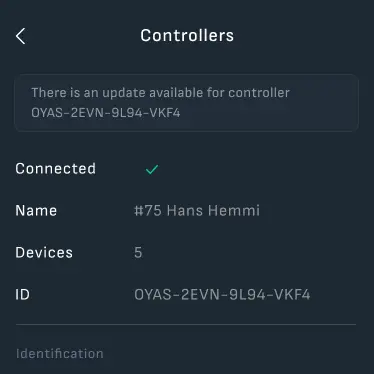Viewport: 374px width, 374px height.
Task: Click the 'There is an update available' text
Action: click(117, 93)
